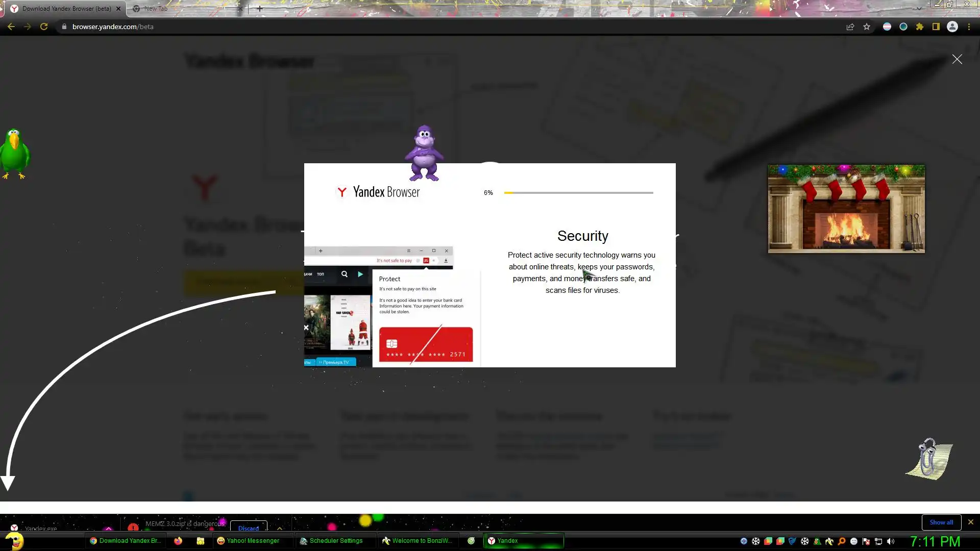
Task: Click the share page icon
Action: click(x=850, y=27)
